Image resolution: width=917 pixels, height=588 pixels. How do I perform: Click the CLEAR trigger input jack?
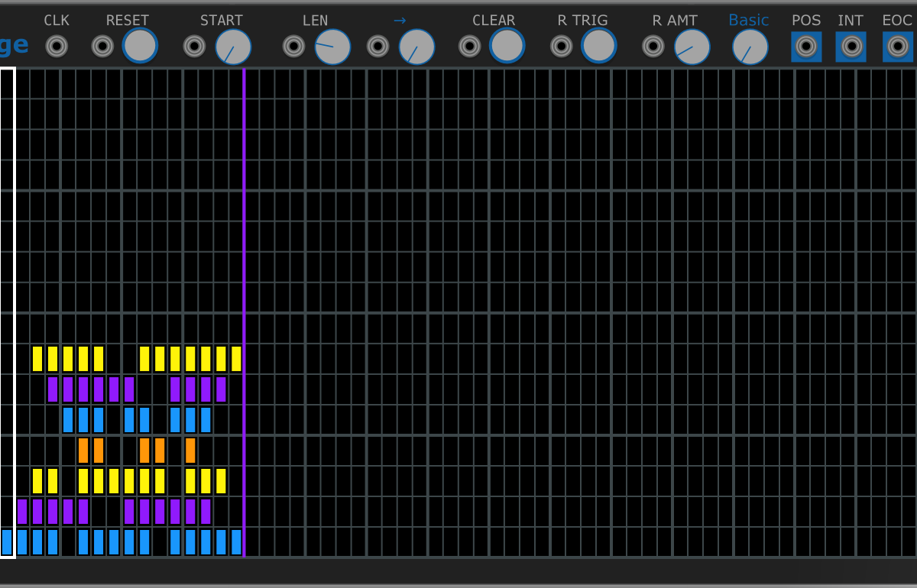469,47
